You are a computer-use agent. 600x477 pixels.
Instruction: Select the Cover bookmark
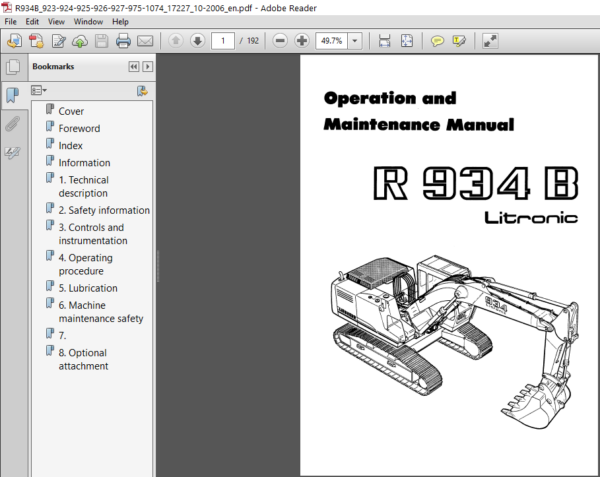pos(71,111)
